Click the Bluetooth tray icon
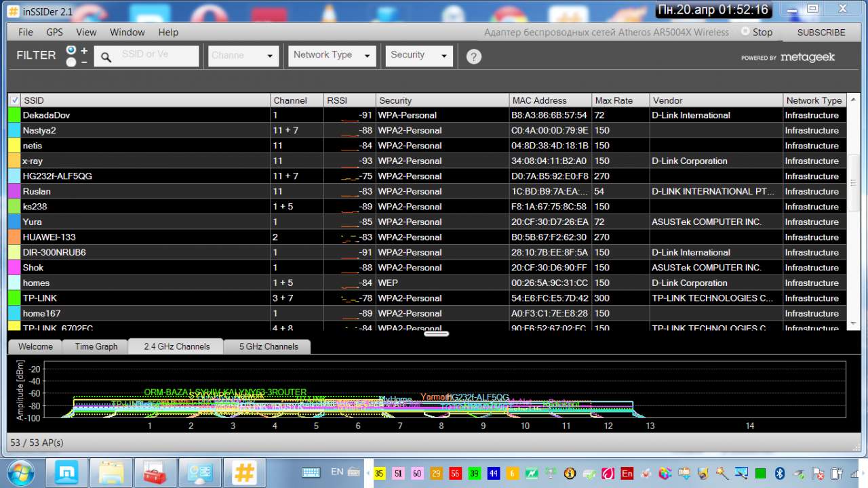The width and height of the screenshot is (868, 488). (780, 473)
